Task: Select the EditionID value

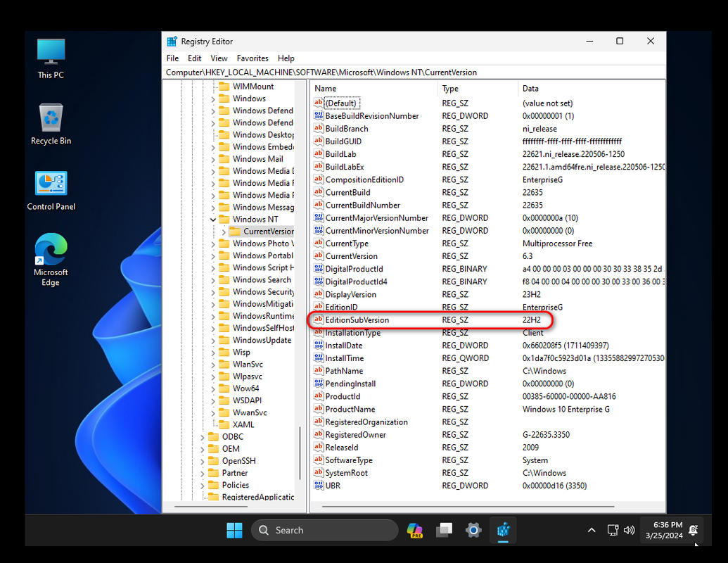Action: 341,307
